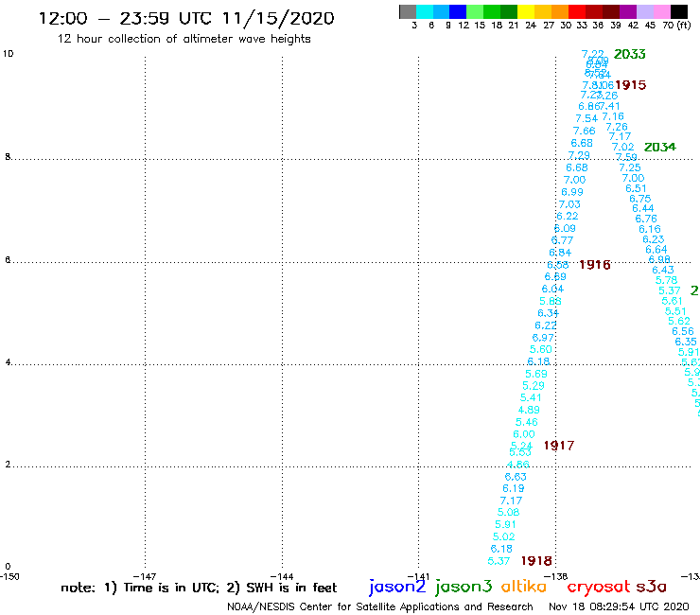Click the -144 longitude axis label
700x615 pixels.
tap(282, 576)
